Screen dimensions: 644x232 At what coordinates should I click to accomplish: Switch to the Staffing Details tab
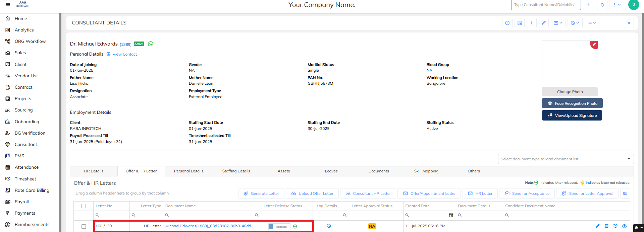[236, 171]
